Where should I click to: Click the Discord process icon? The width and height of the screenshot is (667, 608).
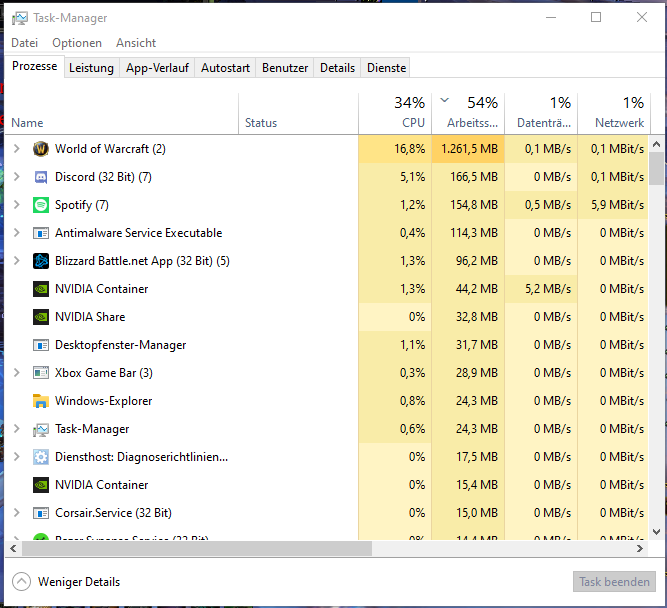click(x=41, y=177)
